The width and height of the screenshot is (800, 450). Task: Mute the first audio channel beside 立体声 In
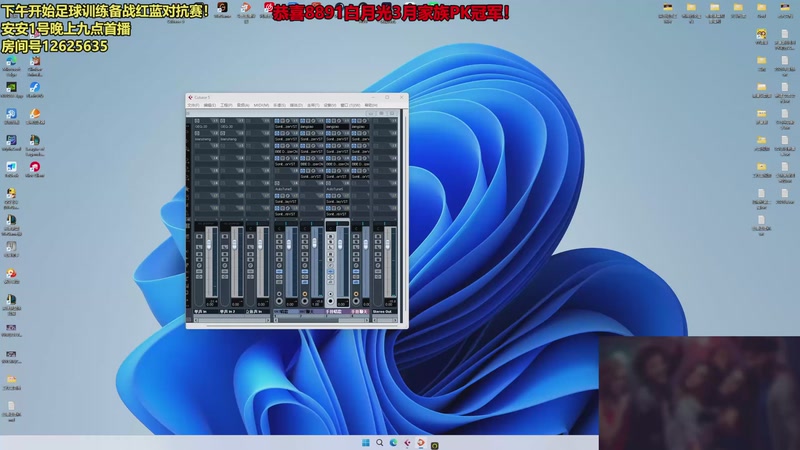click(x=279, y=236)
